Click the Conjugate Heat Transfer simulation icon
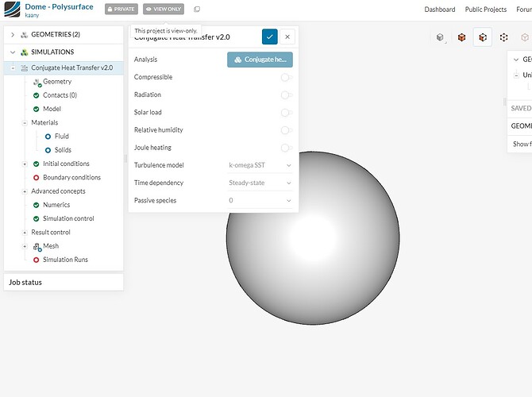Screen dimensions: 532x397 coord(25,67)
